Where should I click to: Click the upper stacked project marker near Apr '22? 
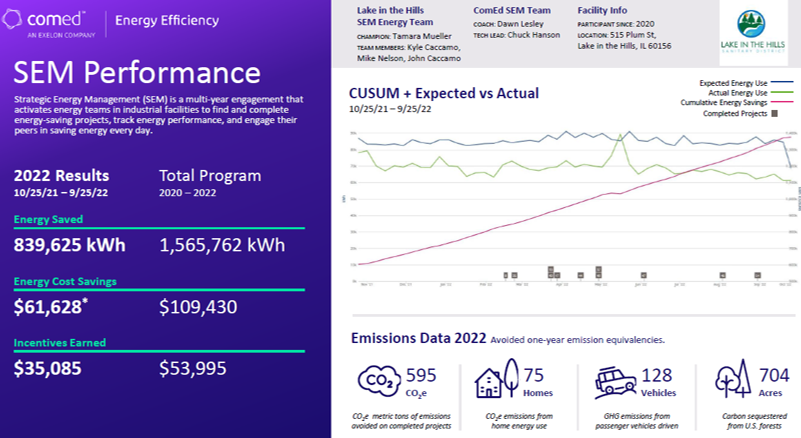pos(551,269)
